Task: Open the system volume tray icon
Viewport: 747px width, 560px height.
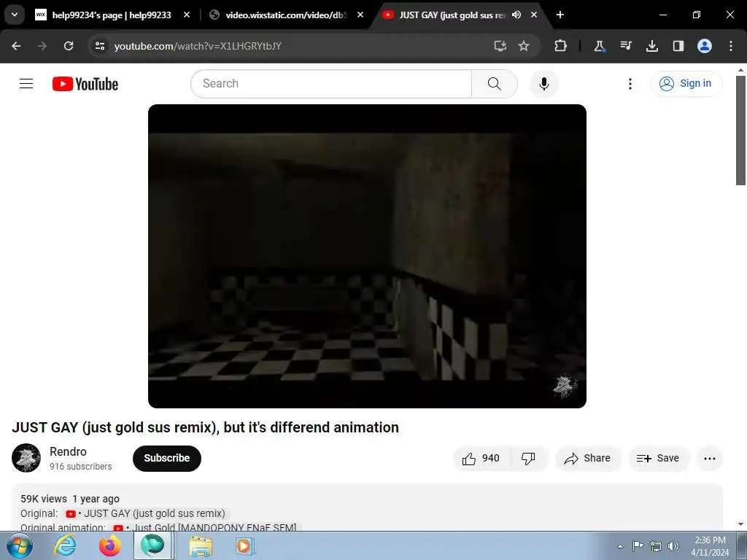Action: pos(673,546)
